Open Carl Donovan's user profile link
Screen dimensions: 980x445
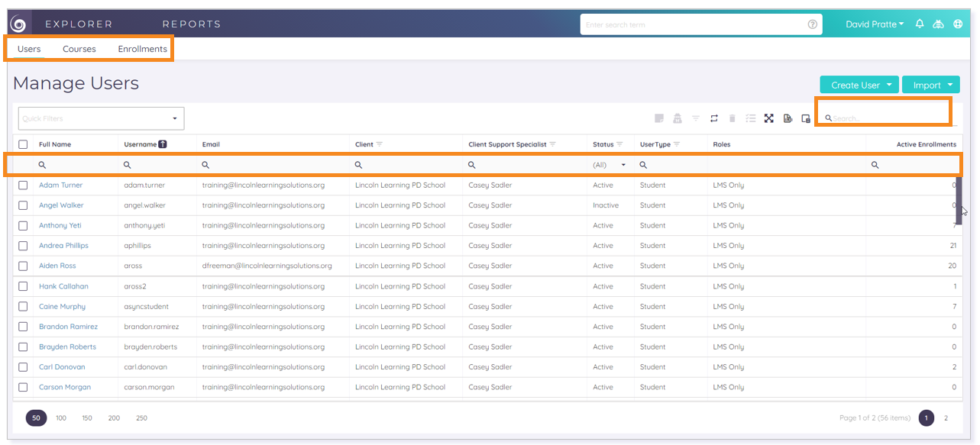point(62,367)
